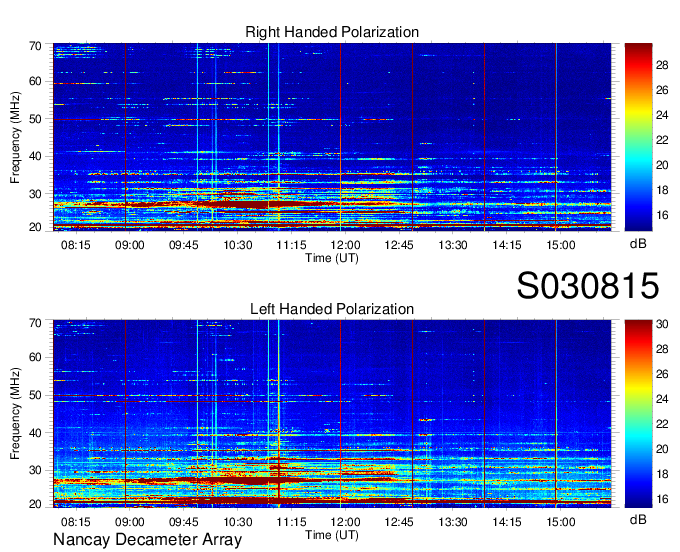
Task: Click 40 MHz tick on Left Handed frequency axis
Action: point(35,433)
